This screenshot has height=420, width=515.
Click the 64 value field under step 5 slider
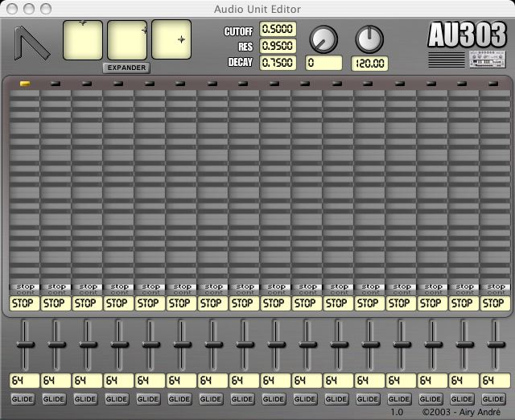(x=150, y=381)
